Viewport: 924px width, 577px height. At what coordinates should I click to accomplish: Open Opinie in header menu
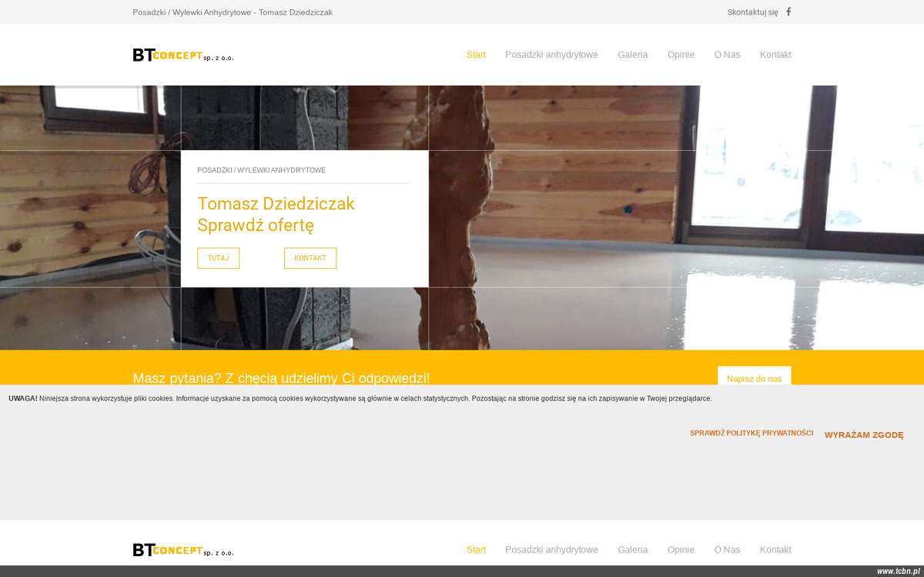[x=681, y=55]
